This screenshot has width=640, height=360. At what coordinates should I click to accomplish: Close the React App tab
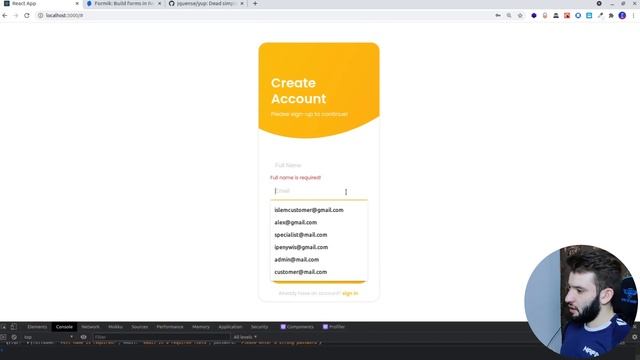coord(77,3)
